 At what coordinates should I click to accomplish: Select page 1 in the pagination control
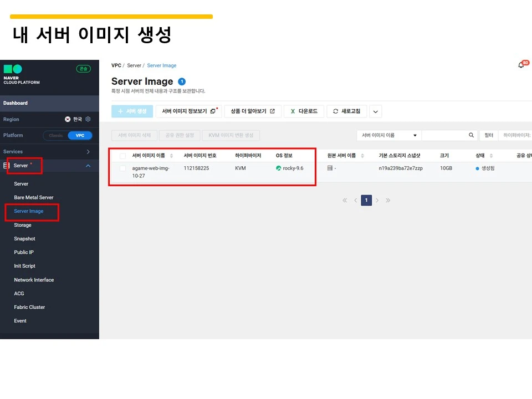(366, 200)
